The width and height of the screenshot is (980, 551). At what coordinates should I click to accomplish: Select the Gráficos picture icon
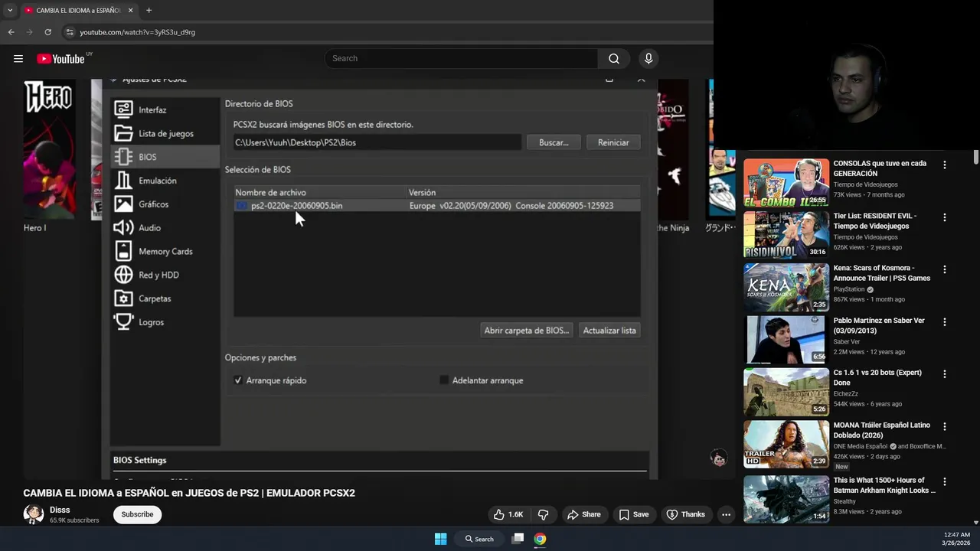[123, 204]
